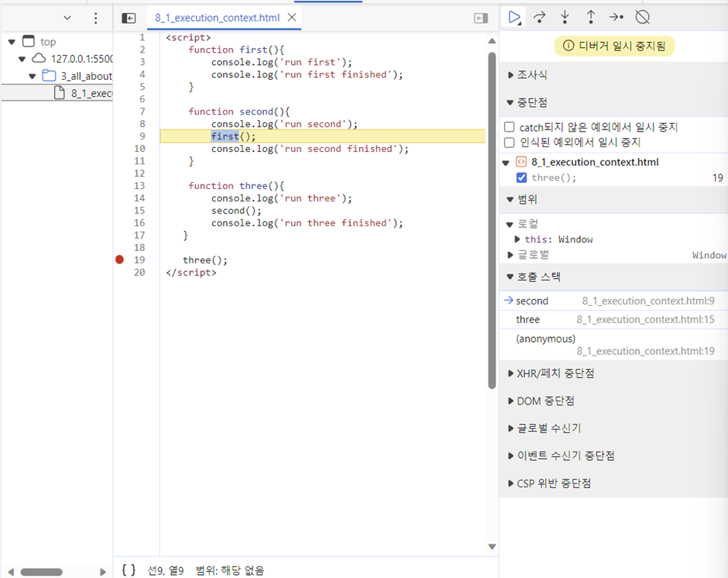Viewport: 728px width, 578px height.
Task: Click the orange script file icon in breakpoints
Action: coord(521,162)
